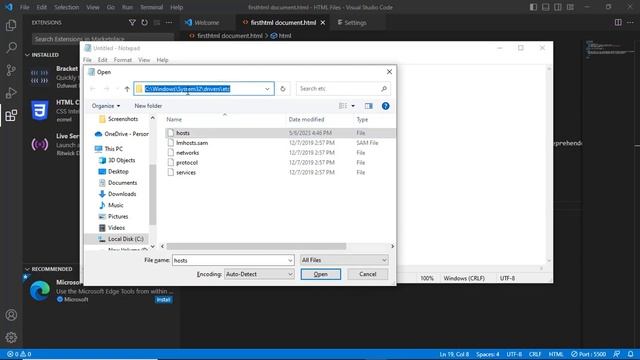Open VS Code Source Control icon
The image size is (640, 360).
point(11,70)
